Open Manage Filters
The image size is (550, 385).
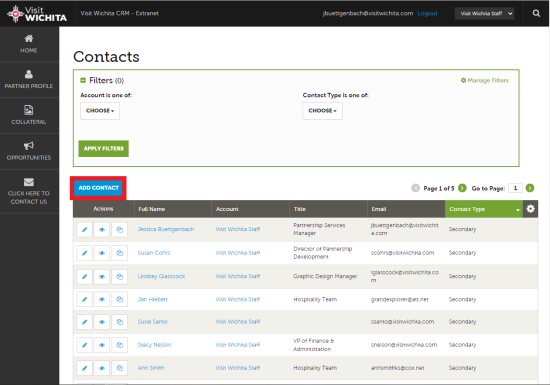[x=485, y=80]
